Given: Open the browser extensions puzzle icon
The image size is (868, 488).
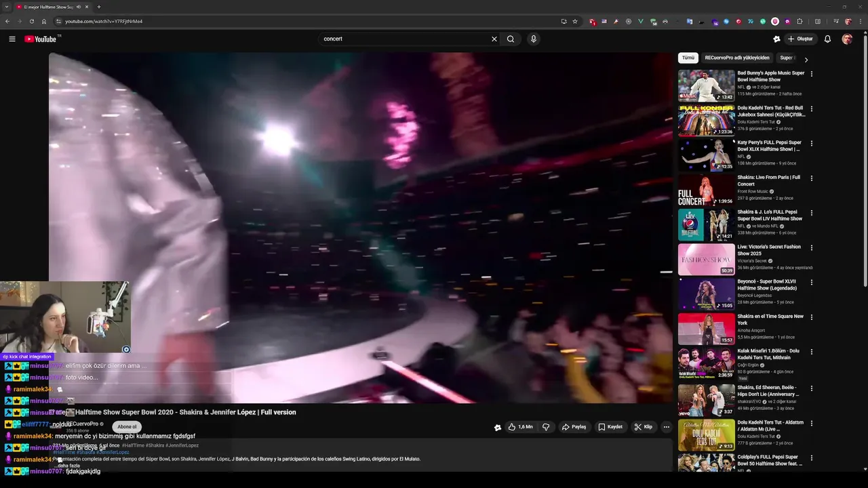Looking at the screenshot, I should 800,21.
